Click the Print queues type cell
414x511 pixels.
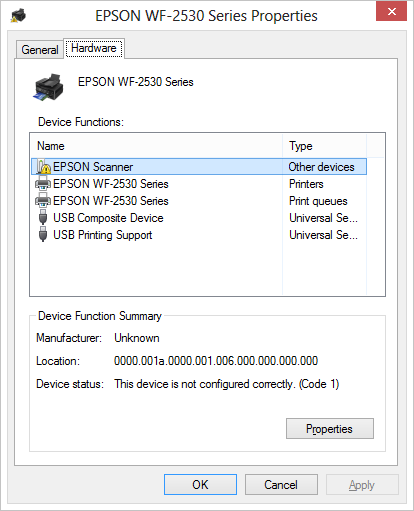[x=318, y=201]
